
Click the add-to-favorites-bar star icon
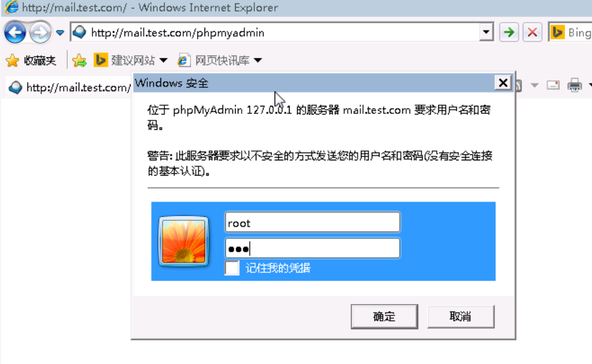point(79,61)
